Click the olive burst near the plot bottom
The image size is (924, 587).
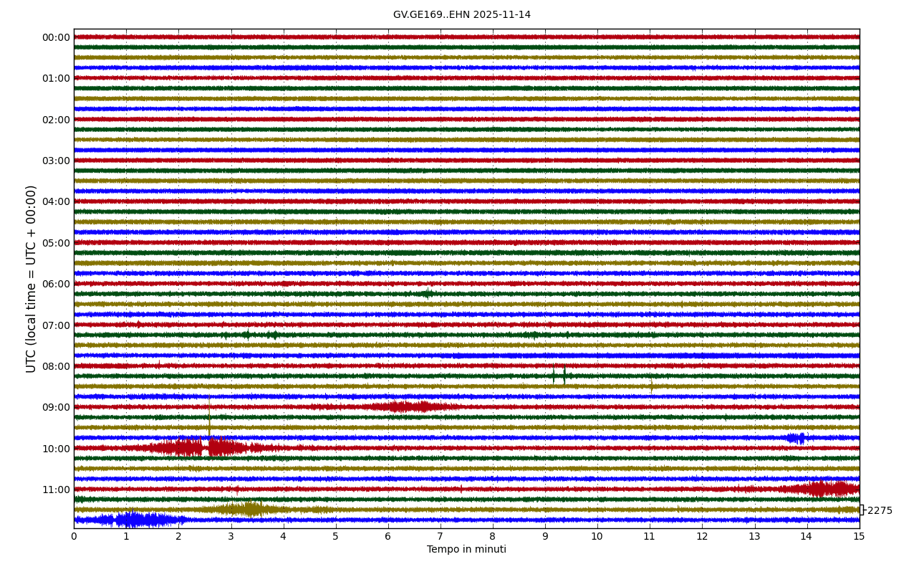coord(247,509)
